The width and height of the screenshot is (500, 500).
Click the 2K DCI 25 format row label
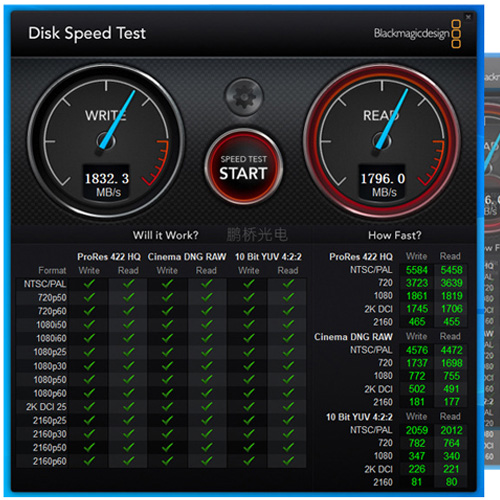point(46,407)
